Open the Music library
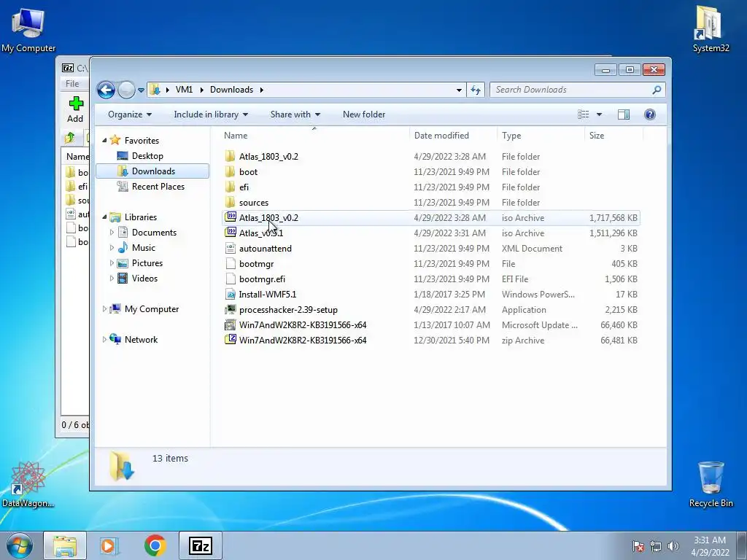 point(144,248)
